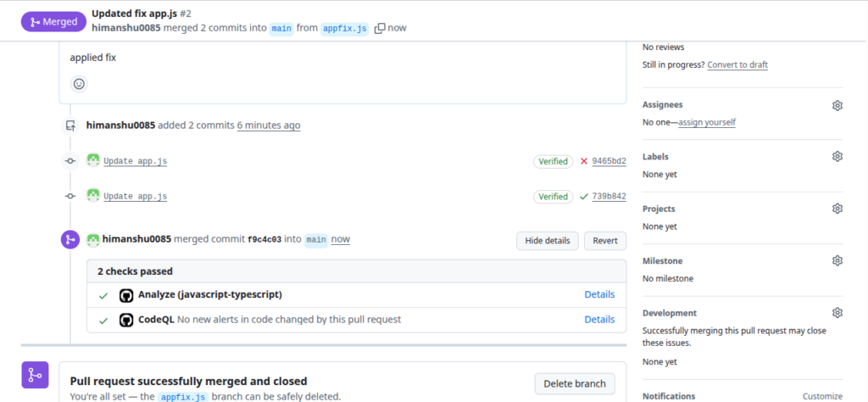
Task: Collapse checks with Hide details
Action: point(547,241)
